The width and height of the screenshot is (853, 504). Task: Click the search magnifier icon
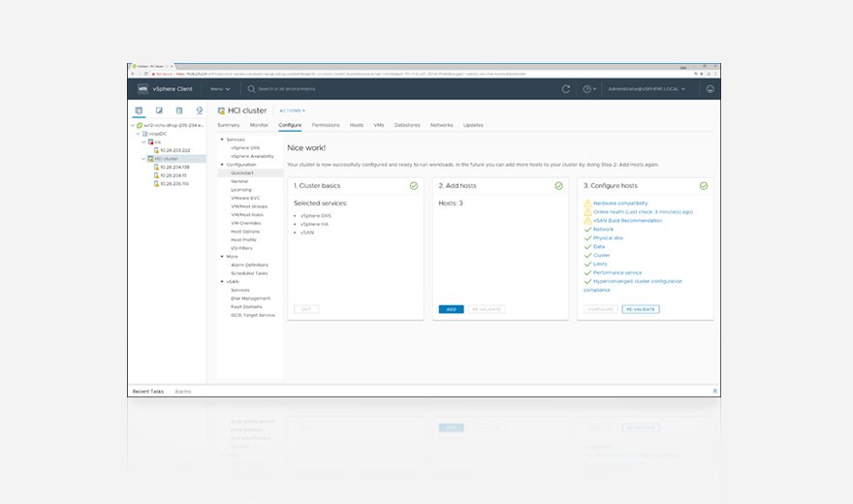point(250,89)
